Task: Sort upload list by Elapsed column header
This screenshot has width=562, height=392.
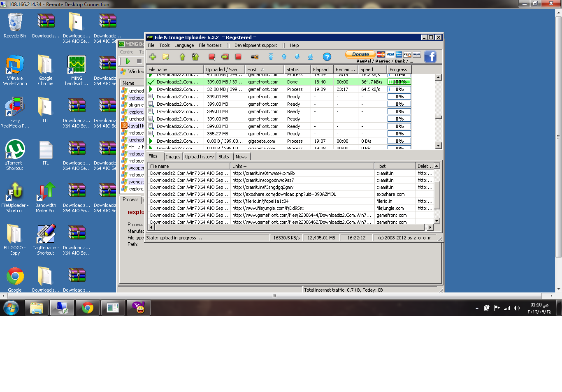Action: tap(322, 70)
